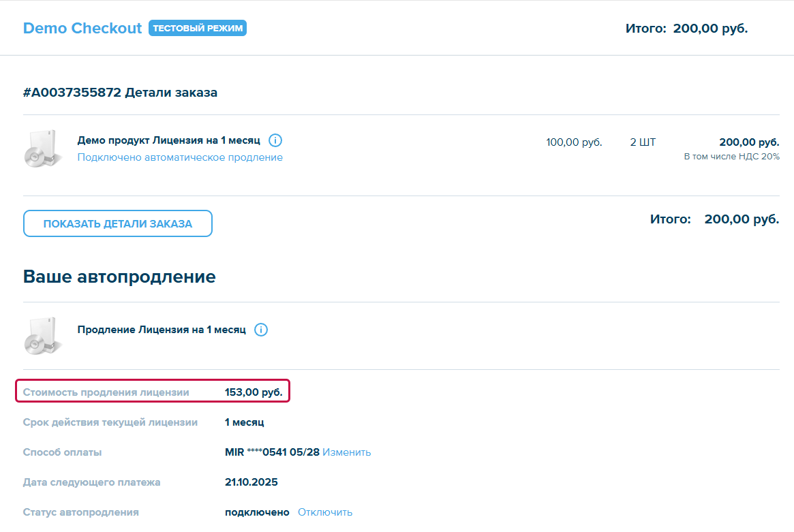Image resolution: width=794 pixels, height=532 pixels.
Task: Click the Продление product box image
Action: [x=43, y=336]
